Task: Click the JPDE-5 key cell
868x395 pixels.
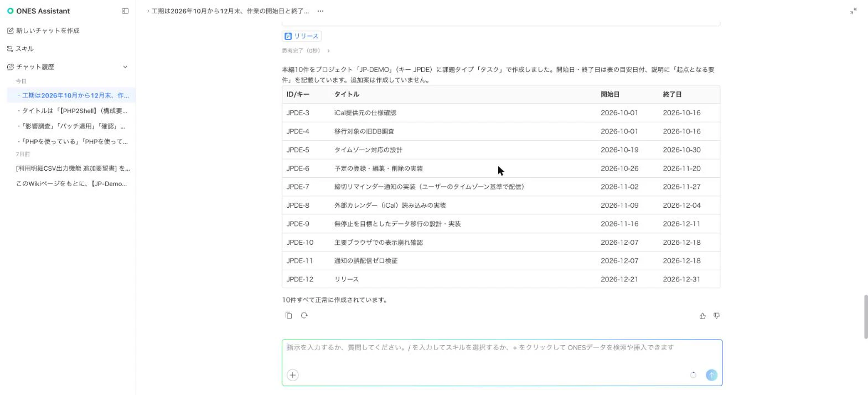Action: 298,150
